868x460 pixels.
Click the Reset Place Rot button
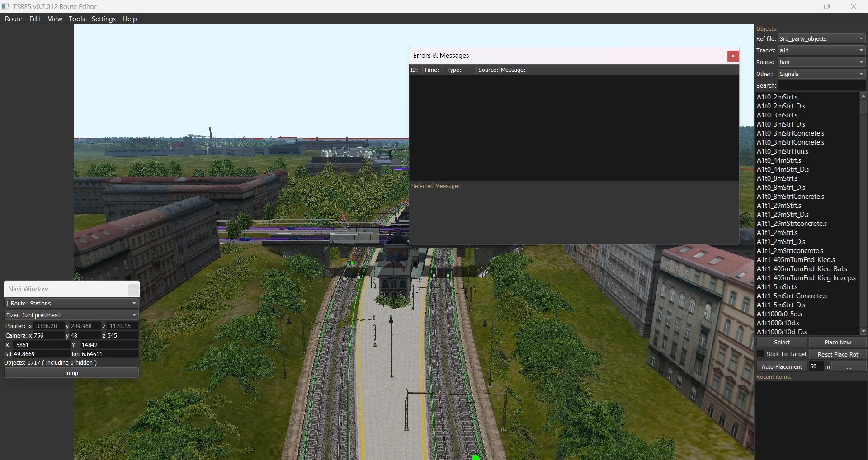(838, 354)
